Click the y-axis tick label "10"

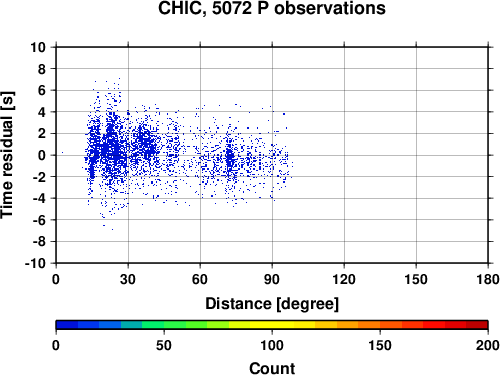pos(38,47)
